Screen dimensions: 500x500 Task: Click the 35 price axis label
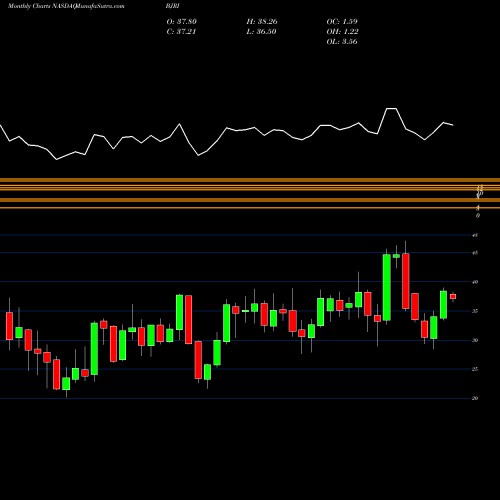[475, 311]
